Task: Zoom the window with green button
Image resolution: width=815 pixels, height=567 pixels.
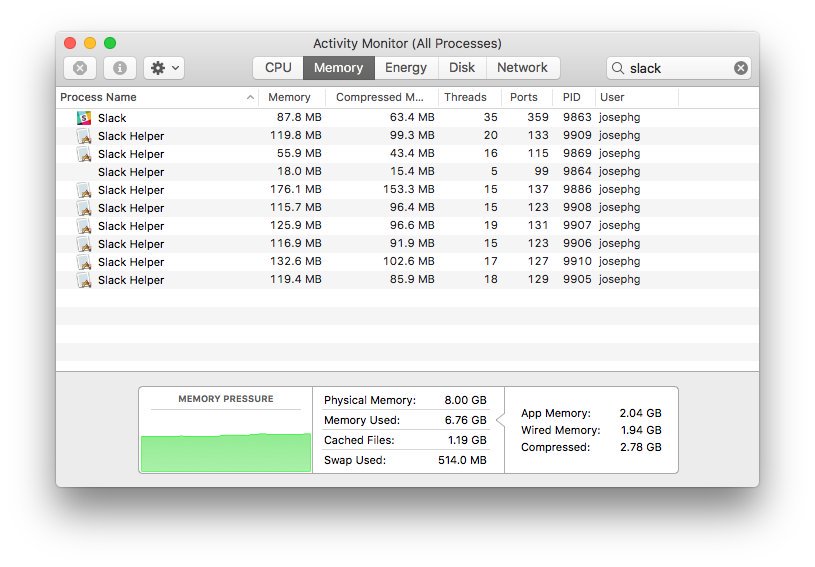Action: coord(110,43)
